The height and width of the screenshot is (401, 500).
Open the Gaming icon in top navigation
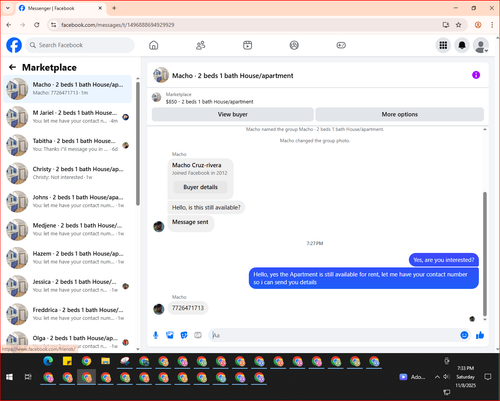[x=341, y=45]
